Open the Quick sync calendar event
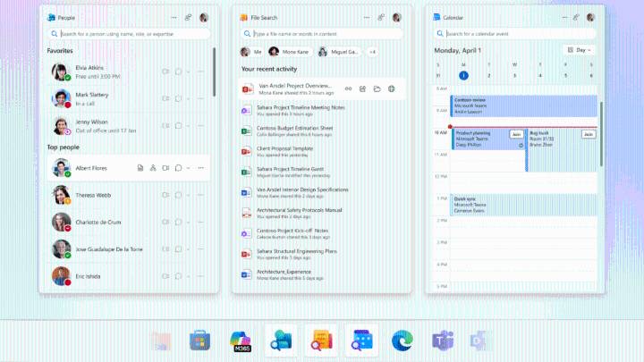Image resolution: width=644 pixels, height=362 pixels. (x=523, y=205)
